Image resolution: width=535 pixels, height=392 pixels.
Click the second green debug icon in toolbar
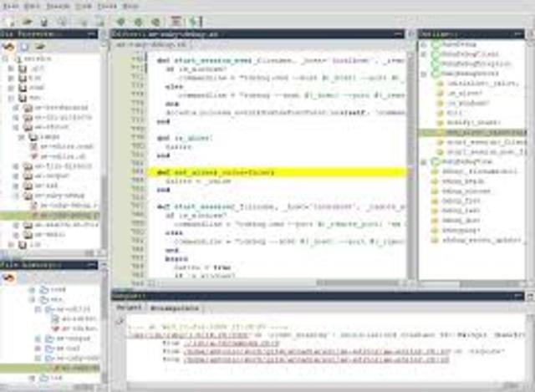click(138, 23)
